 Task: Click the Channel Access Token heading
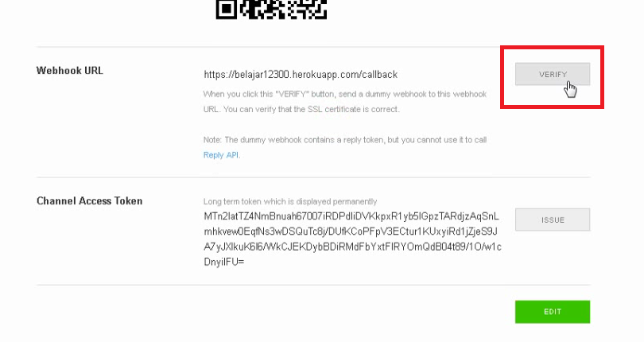coord(90,200)
